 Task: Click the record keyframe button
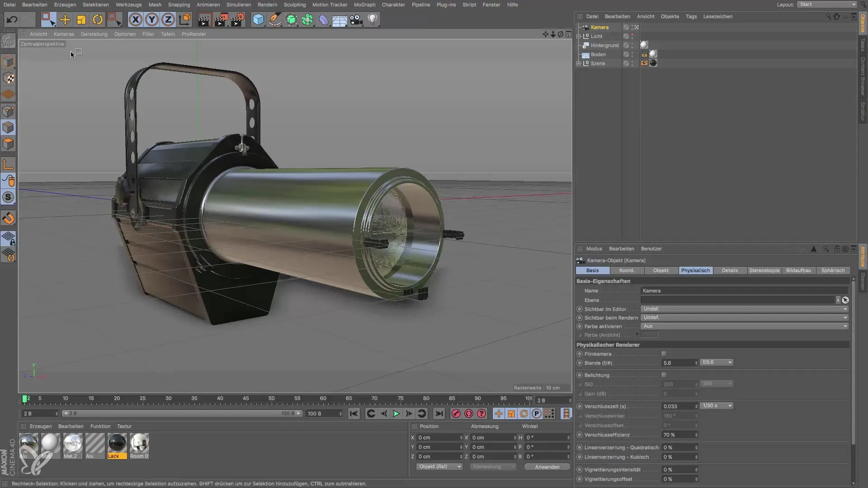point(456,413)
